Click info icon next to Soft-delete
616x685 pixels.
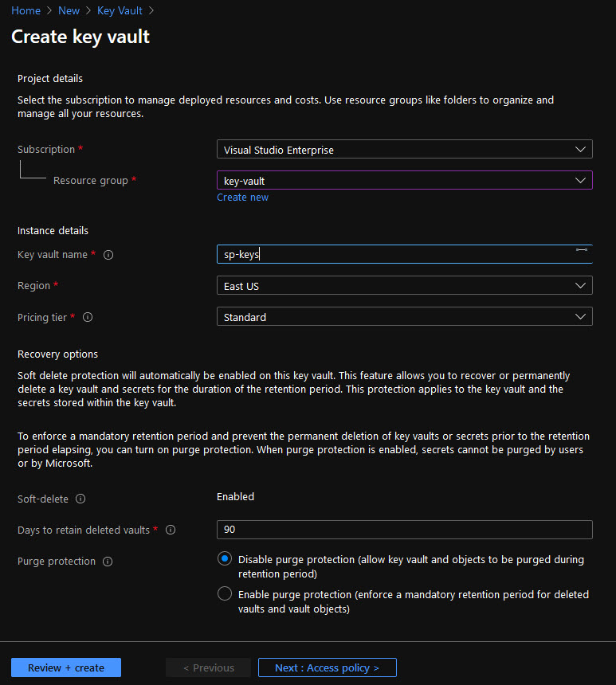(80, 499)
